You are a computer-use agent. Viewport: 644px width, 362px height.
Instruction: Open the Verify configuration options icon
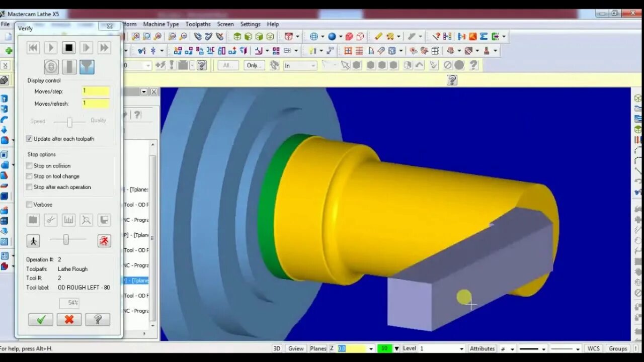point(33,220)
